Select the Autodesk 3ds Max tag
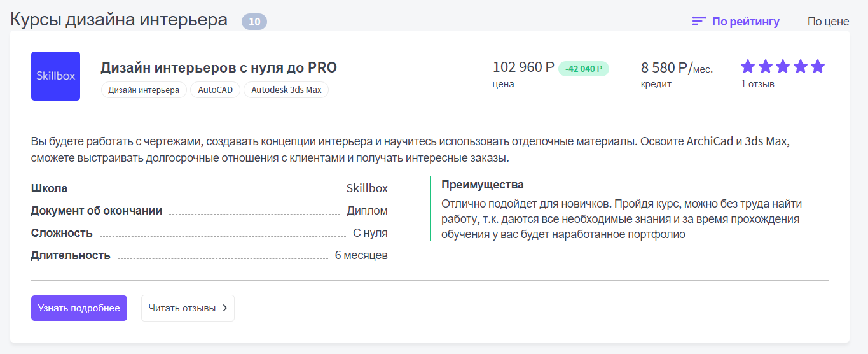 [x=286, y=90]
